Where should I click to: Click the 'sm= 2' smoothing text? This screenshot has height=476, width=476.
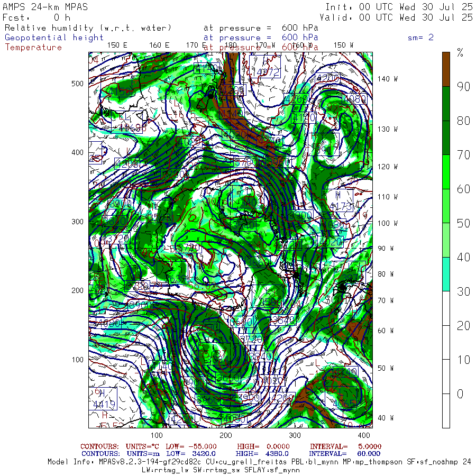click(x=421, y=38)
